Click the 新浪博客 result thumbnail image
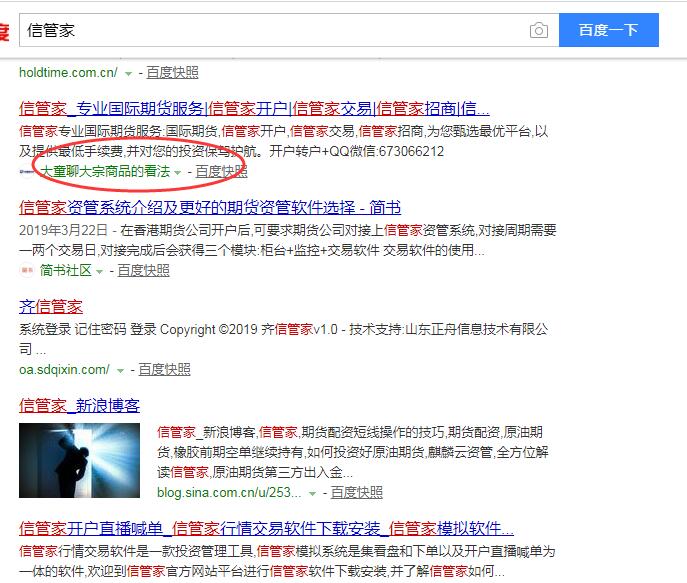 (79, 460)
